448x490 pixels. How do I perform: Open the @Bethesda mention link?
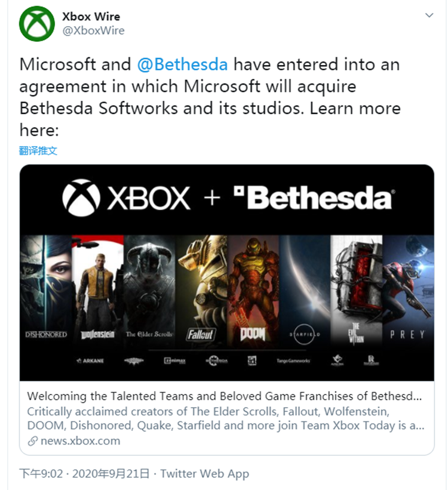pos(183,64)
